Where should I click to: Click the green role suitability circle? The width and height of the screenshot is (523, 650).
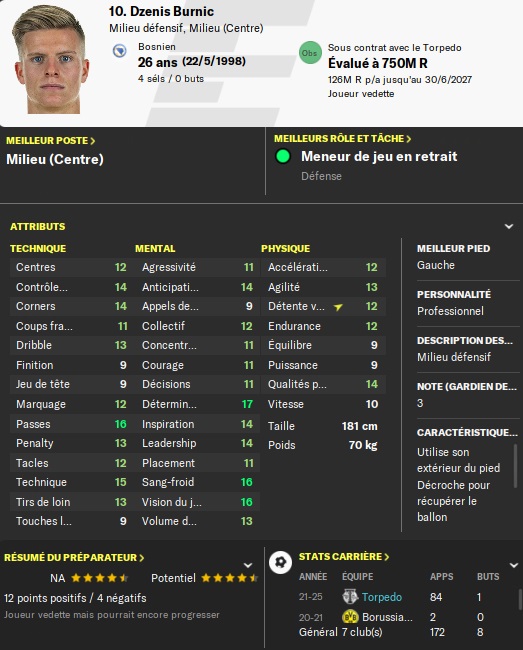click(283, 156)
